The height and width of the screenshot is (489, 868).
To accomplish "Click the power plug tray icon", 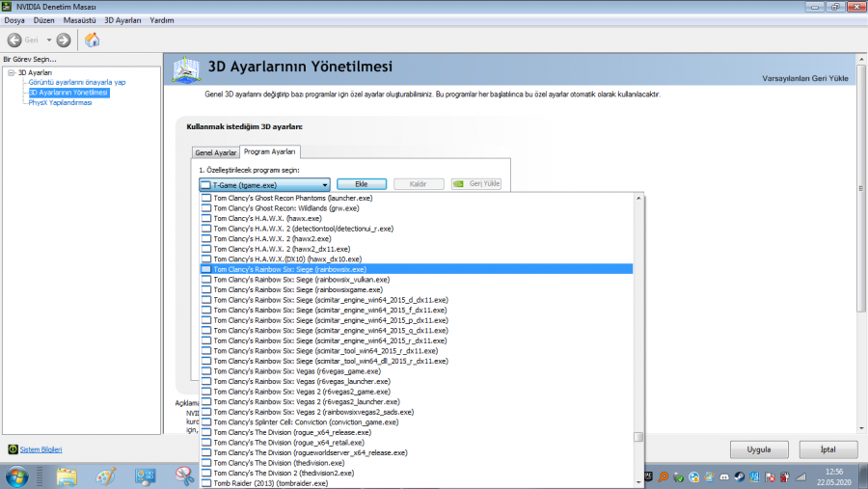I will pos(785,476).
